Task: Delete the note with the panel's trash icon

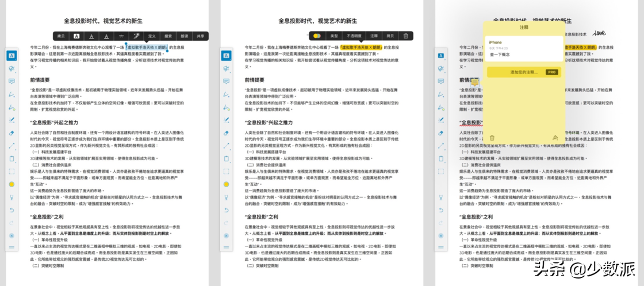Action: click(x=492, y=138)
